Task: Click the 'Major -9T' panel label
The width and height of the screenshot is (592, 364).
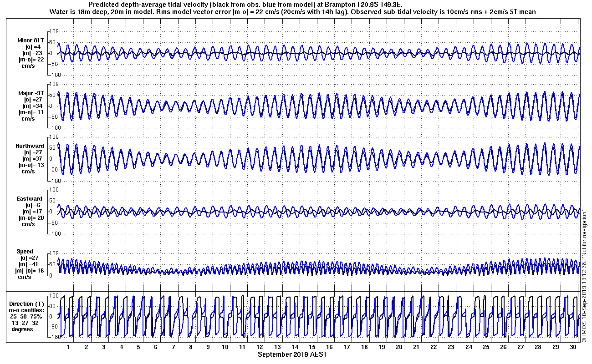Action: pyautogui.click(x=31, y=93)
